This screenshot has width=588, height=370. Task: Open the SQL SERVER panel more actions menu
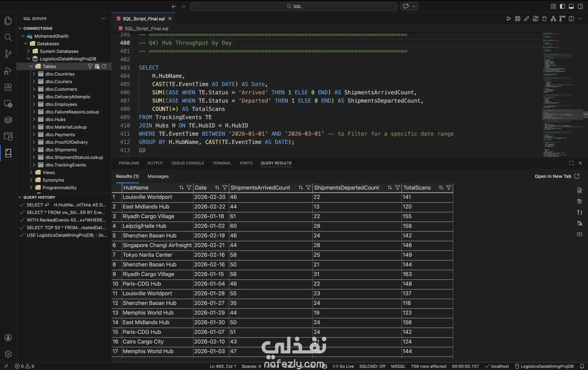[104, 19]
